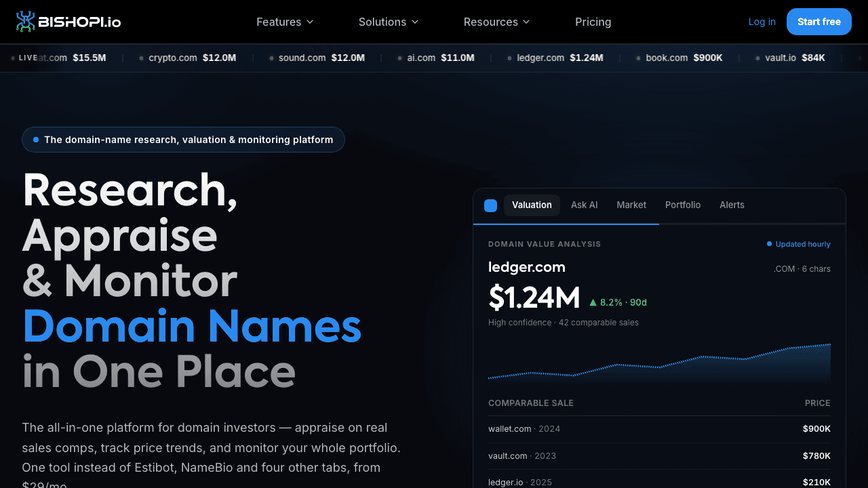Go to the Pricing page
The height and width of the screenshot is (488, 868).
[x=593, y=22]
